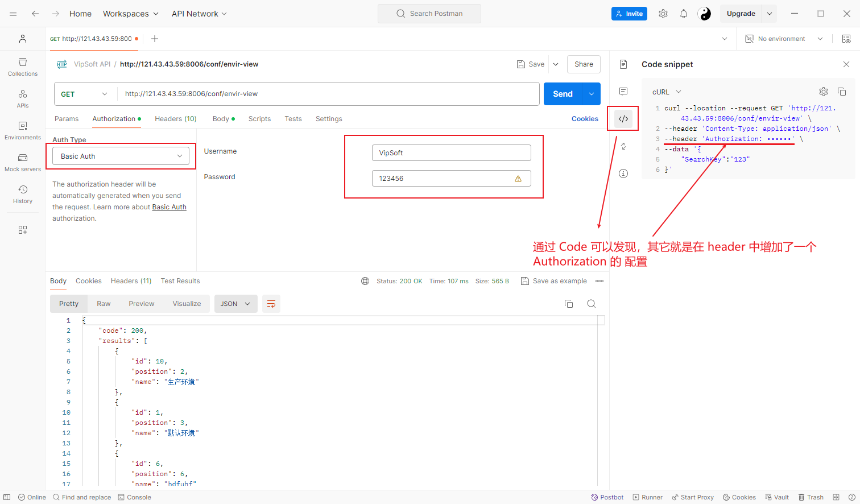Open the Workspaces dropdown

coord(131,14)
